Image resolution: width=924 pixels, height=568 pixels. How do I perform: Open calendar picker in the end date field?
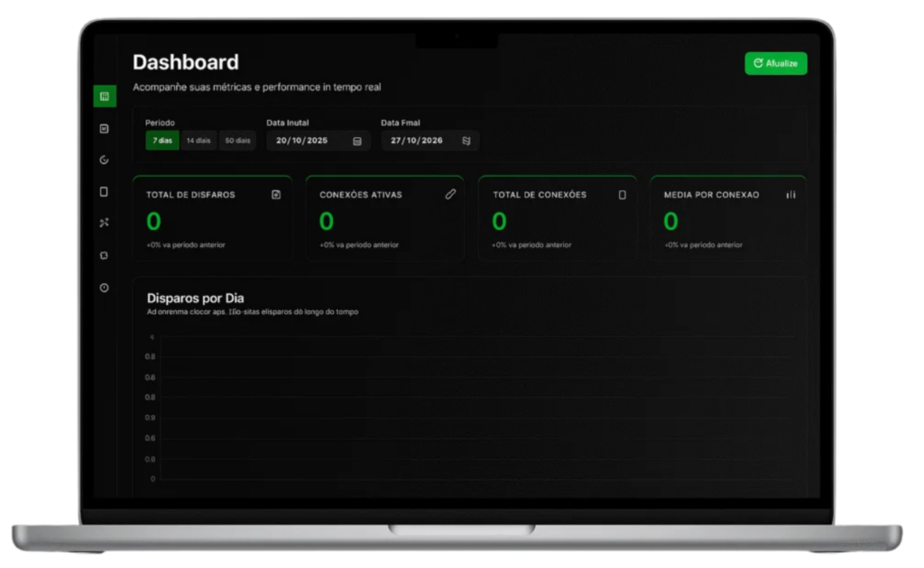(467, 141)
